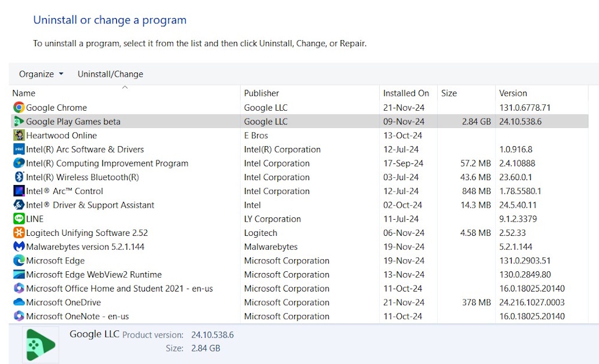Sort programs by Size column header
599x364 pixels.
coord(449,93)
